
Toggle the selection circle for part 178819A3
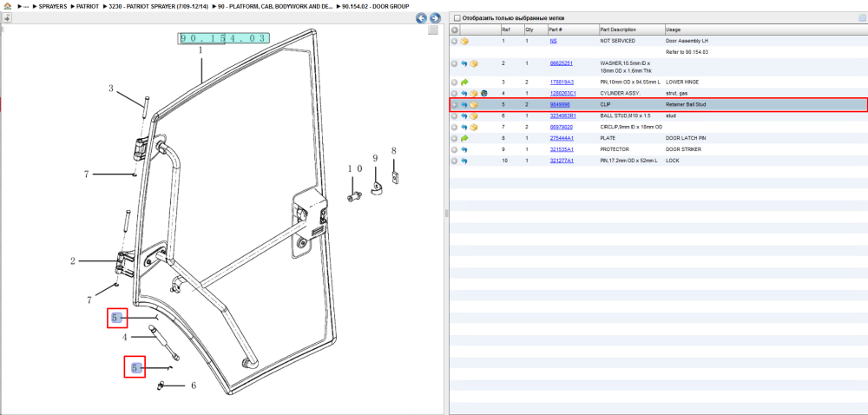pyautogui.click(x=455, y=82)
